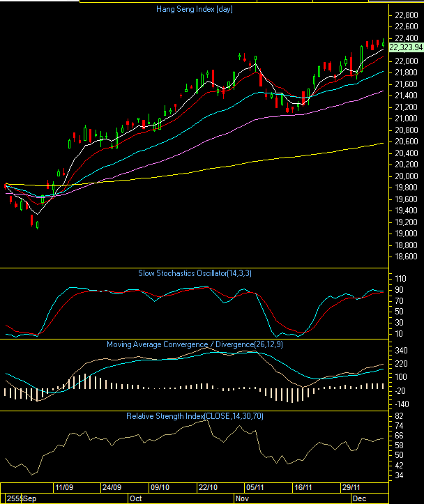Viewport: 424px width, 504px height.
Task: Click the Relative Strength Index(CLOSE,14,30,70) title
Action: 195,416
